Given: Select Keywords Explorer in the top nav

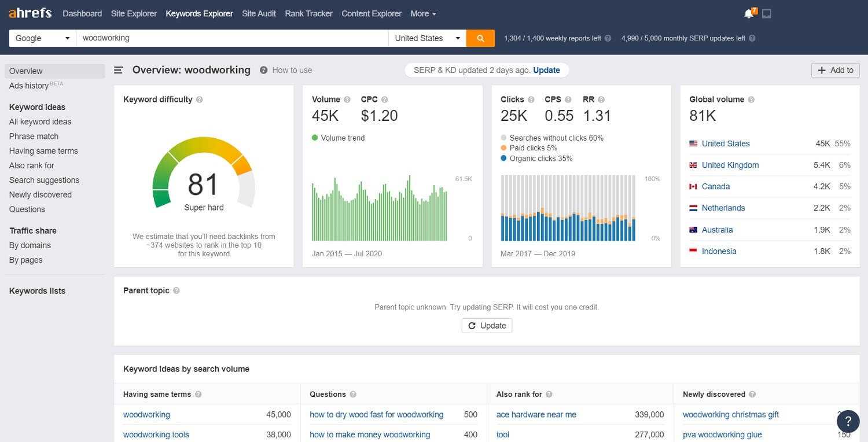Looking at the screenshot, I should point(200,13).
